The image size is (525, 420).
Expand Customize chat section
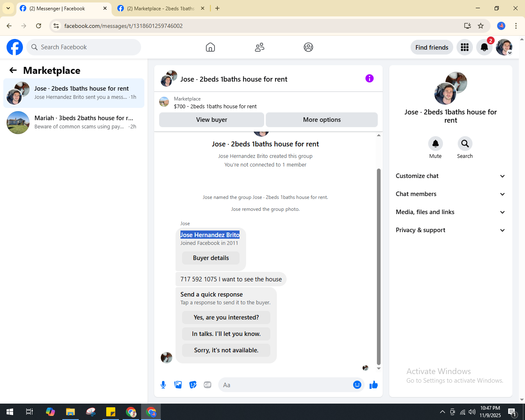(451, 176)
